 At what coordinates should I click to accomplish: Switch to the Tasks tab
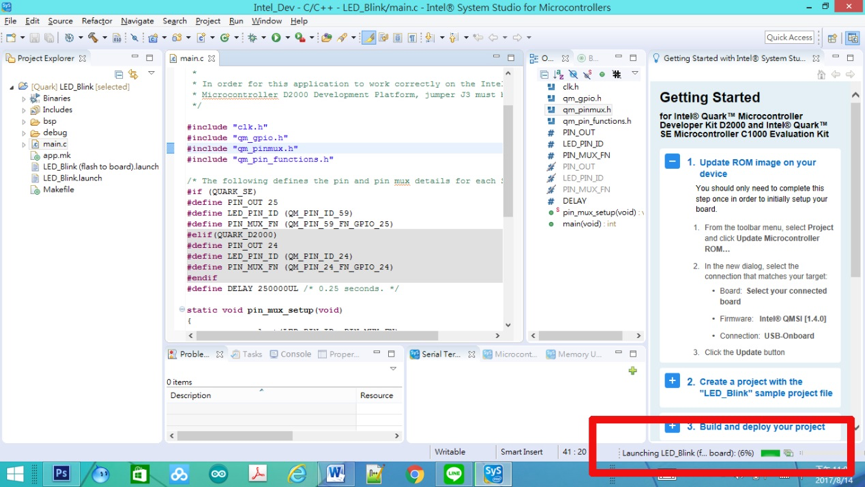[247, 354]
